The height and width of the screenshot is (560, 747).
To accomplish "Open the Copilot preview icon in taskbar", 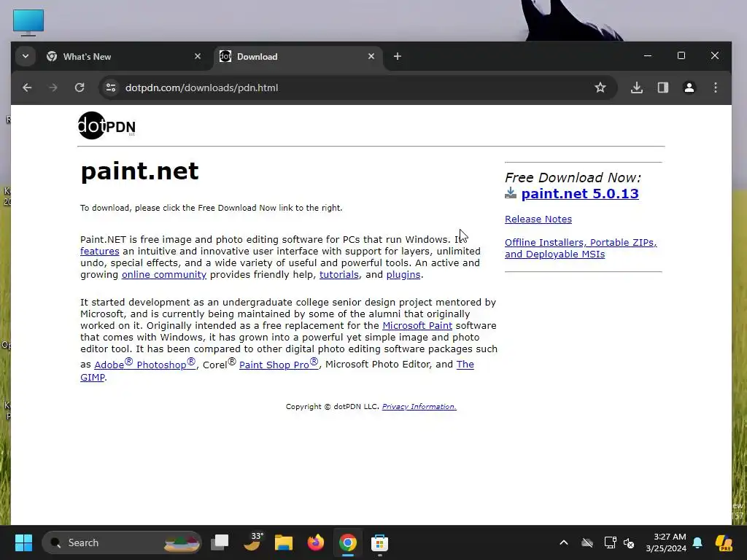I will tap(724, 542).
